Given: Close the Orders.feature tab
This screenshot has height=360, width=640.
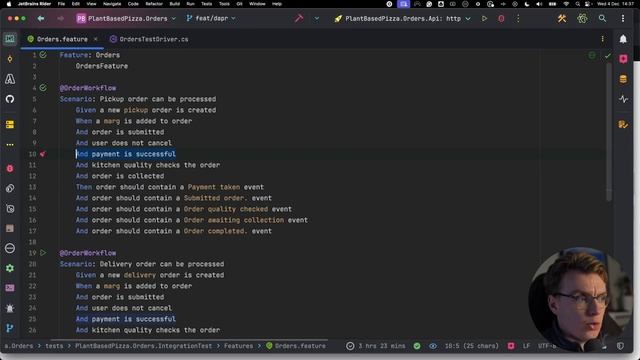Looking at the screenshot, I should (x=96, y=39).
